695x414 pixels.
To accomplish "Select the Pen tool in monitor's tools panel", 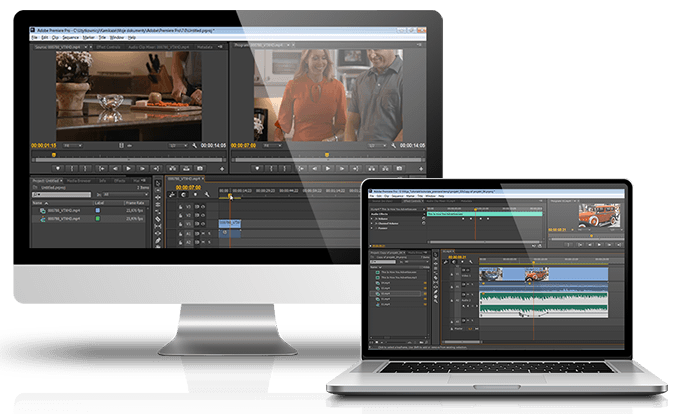I will click(158, 241).
